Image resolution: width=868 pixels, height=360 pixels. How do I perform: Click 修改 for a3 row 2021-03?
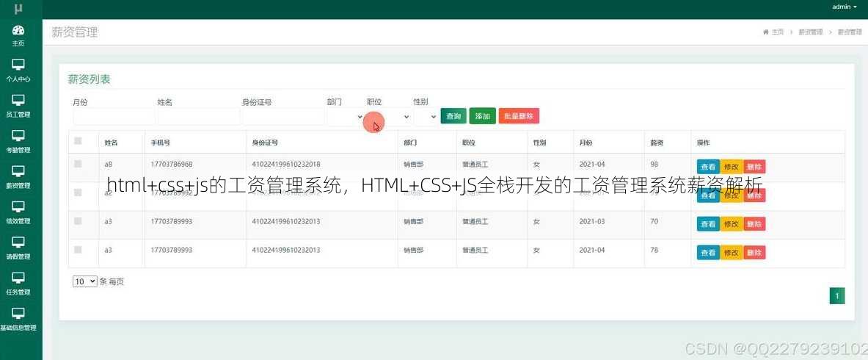[732, 223]
